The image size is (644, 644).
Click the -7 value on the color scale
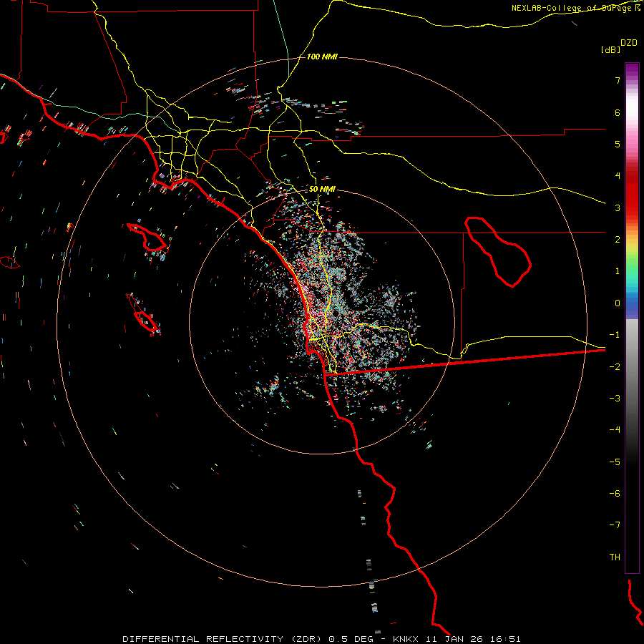[615, 525]
